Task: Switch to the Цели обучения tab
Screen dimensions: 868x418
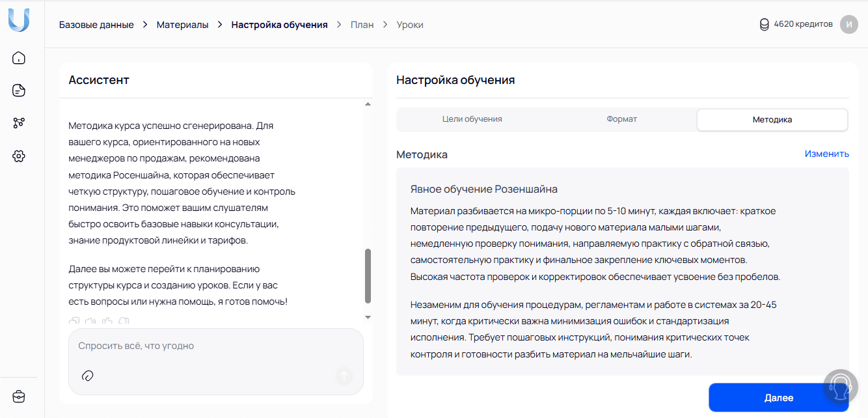Action: 471,119
